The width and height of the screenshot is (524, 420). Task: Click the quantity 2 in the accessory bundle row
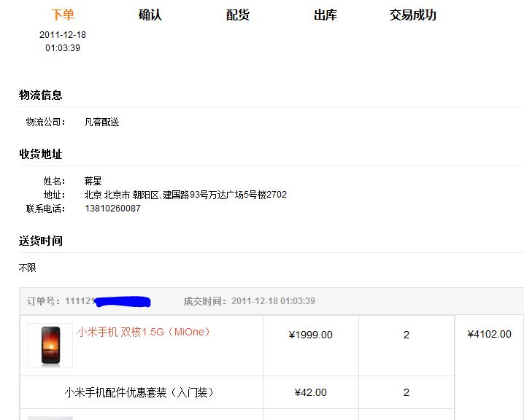(x=407, y=392)
